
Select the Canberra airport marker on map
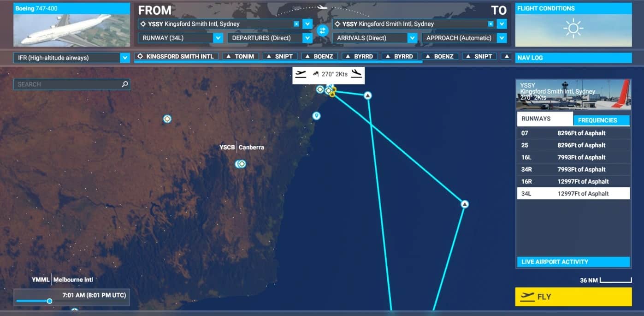[x=241, y=164]
